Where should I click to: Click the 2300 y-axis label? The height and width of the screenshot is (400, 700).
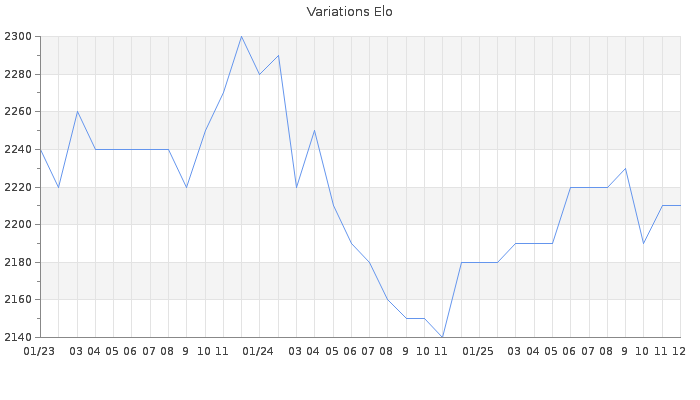18,37
